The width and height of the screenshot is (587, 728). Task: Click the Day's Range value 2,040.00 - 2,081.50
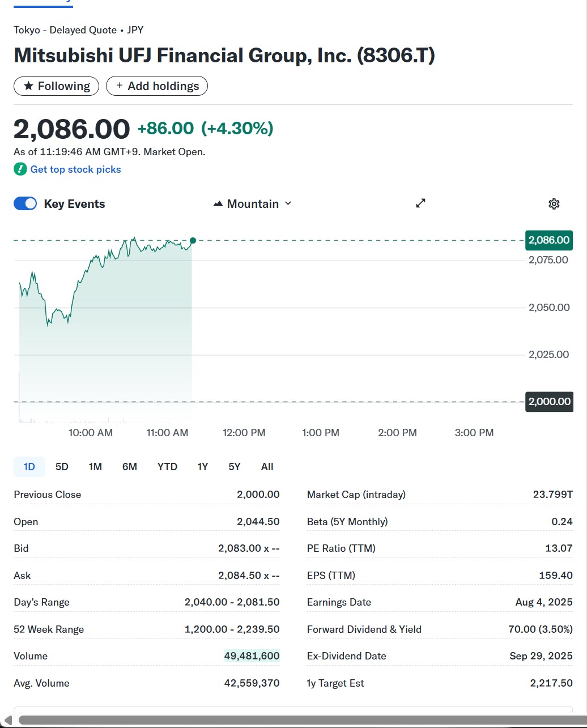click(x=232, y=602)
